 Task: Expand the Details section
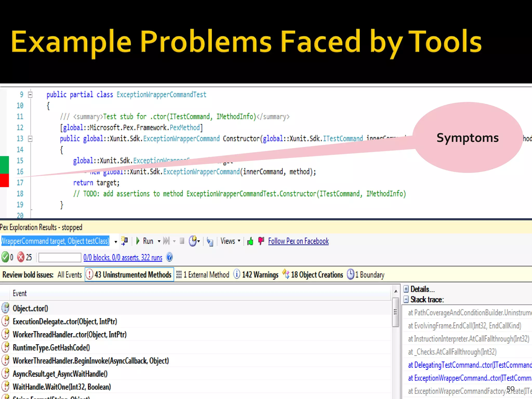click(406, 289)
